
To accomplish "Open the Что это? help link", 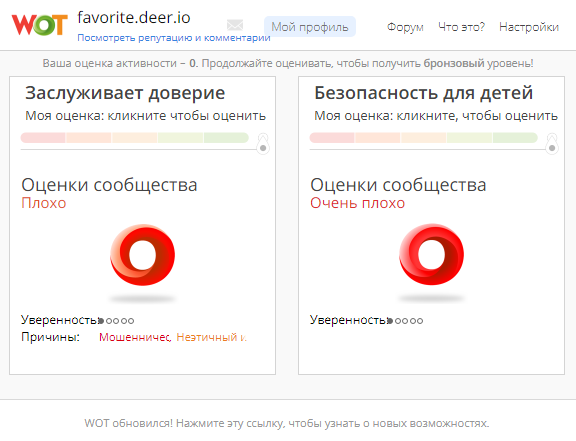I will click(461, 27).
